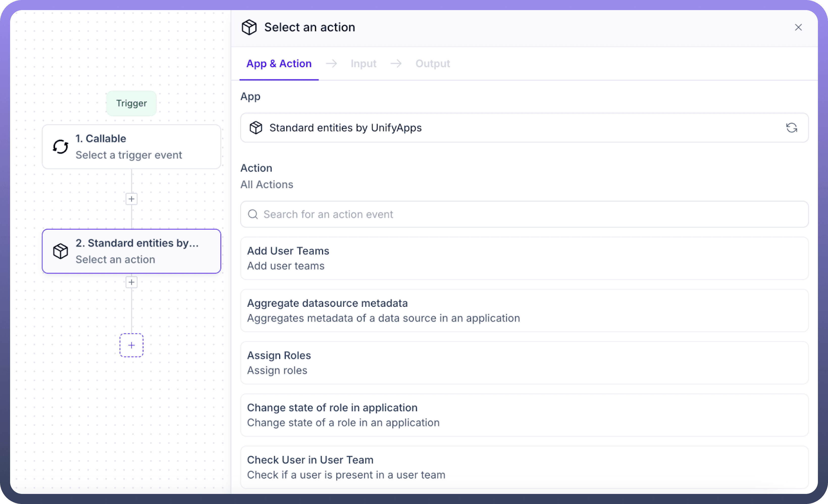Close the Select an action panel
This screenshot has width=828, height=504.
(x=798, y=27)
